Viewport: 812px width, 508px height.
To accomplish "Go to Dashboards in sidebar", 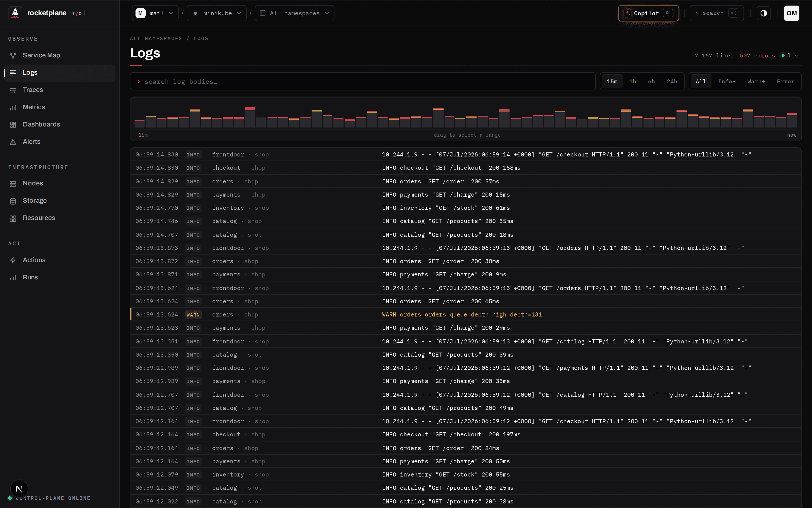I will (60, 124).
